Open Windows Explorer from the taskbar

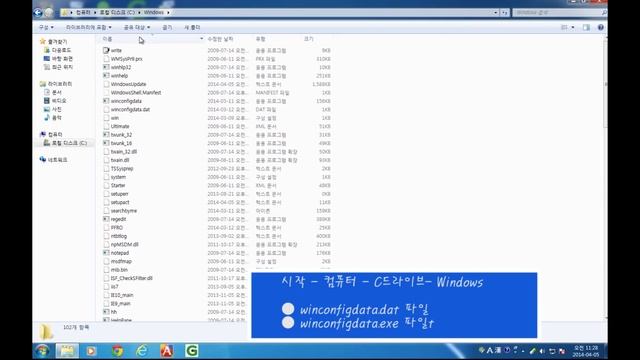67,351
